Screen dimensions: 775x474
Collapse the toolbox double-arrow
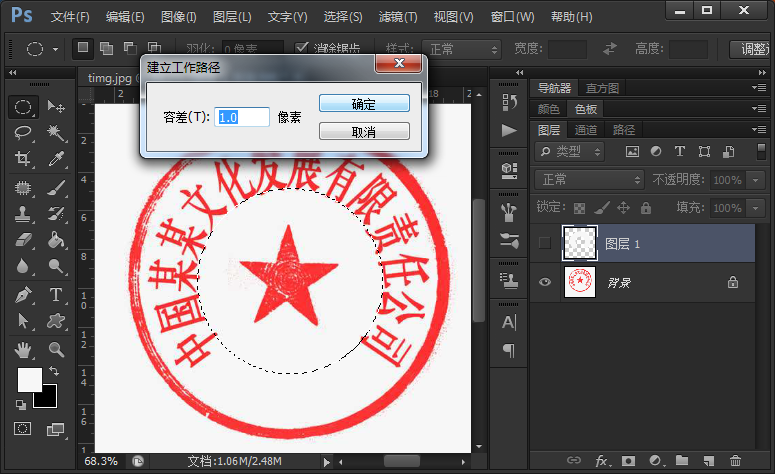(x=13, y=73)
